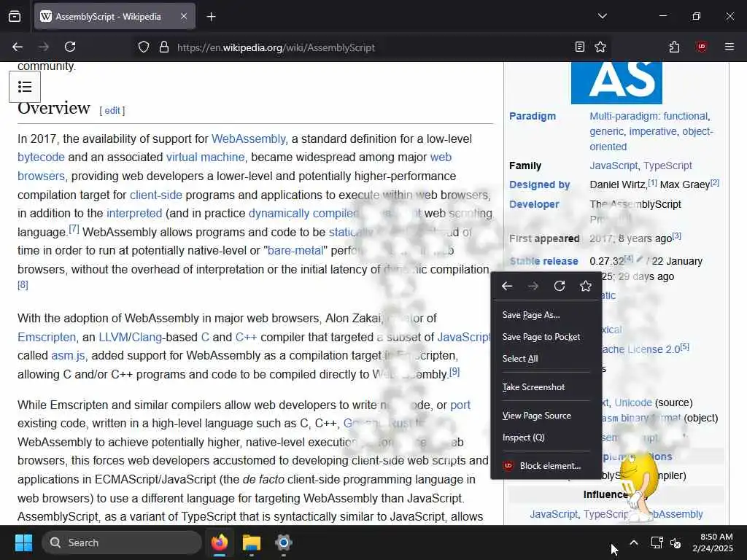Choose Block element... uBlock item
The image size is (747, 560).
pyautogui.click(x=546, y=466)
